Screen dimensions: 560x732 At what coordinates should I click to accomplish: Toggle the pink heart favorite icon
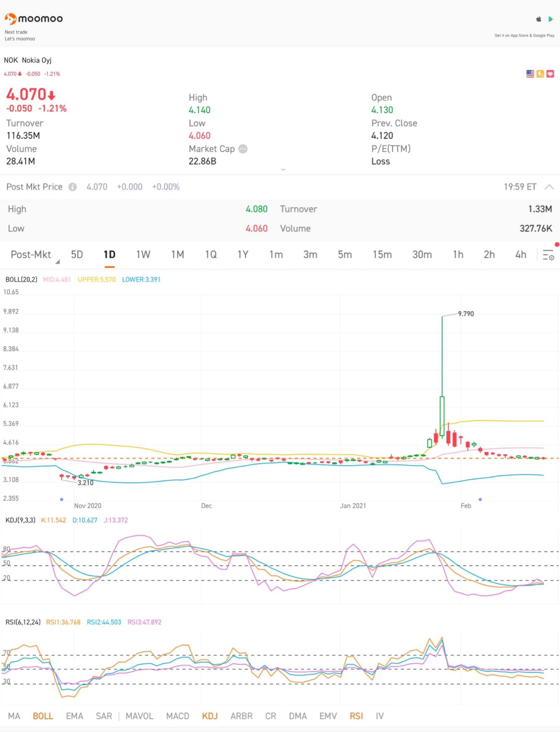[x=550, y=74]
